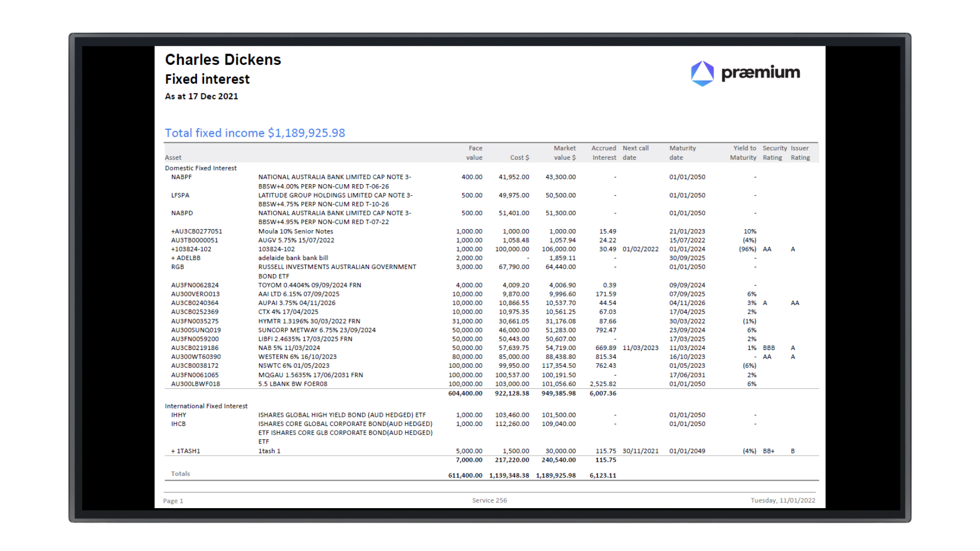The width and height of the screenshot is (980, 551).
Task: Click the 'Face value' column header
Action: [x=475, y=153]
